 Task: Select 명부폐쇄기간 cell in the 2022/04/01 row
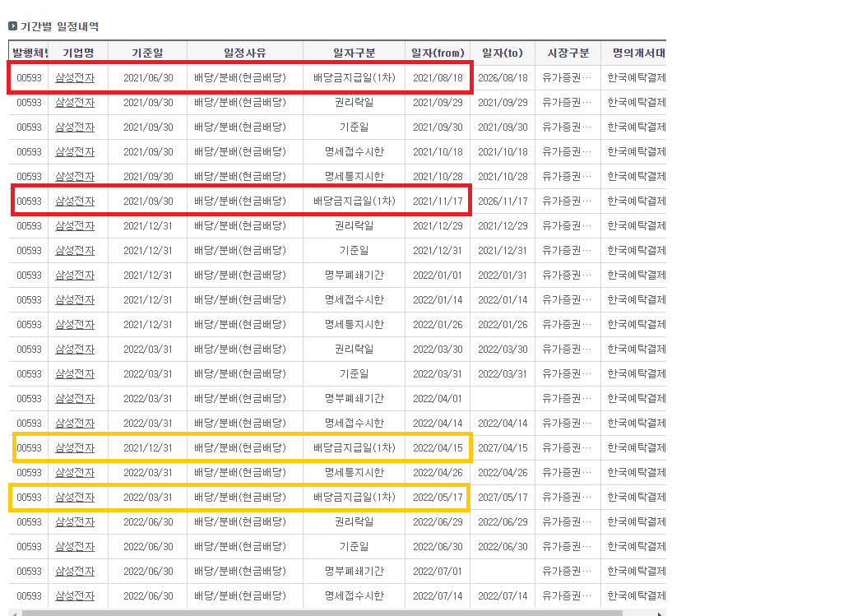[x=354, y=399]
